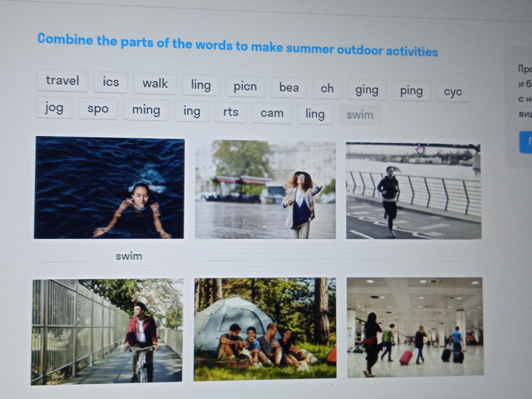This screenshot has height=399, width=532.
Task: Click the 'ics' word part tile
Action: 111,82
